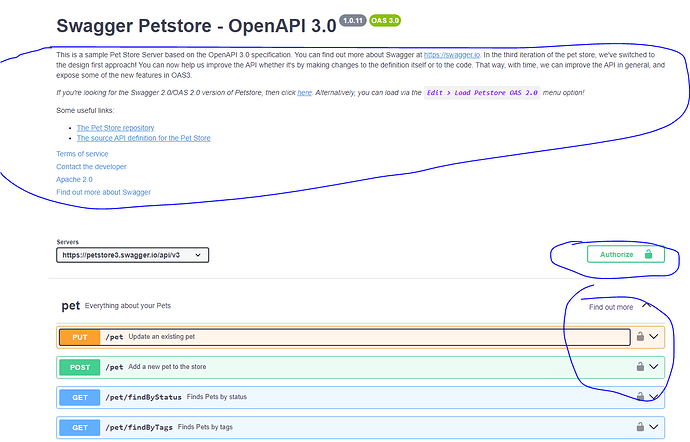Image resolution: width=690 pixels, height=442 pixels.
Task: Collapse the pet section with the up chevron
Action: coord(646,305)
